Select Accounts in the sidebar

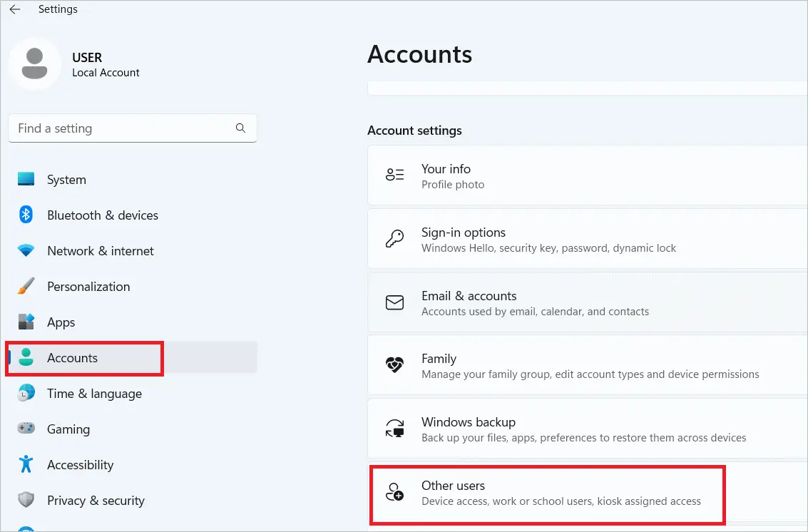133,357
